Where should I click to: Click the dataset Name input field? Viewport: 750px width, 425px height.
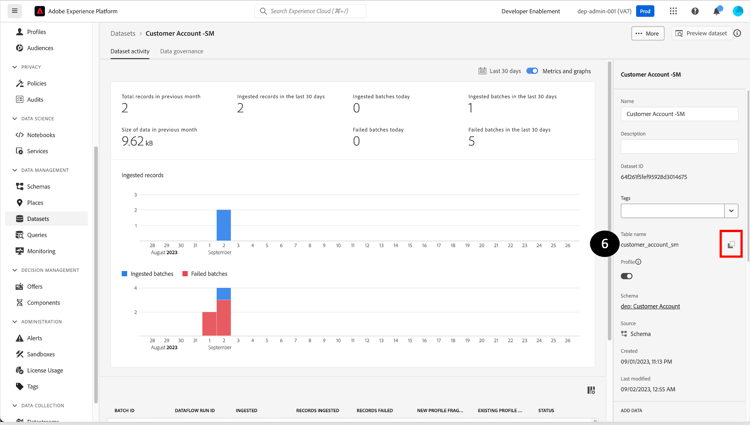coord(679,114)
